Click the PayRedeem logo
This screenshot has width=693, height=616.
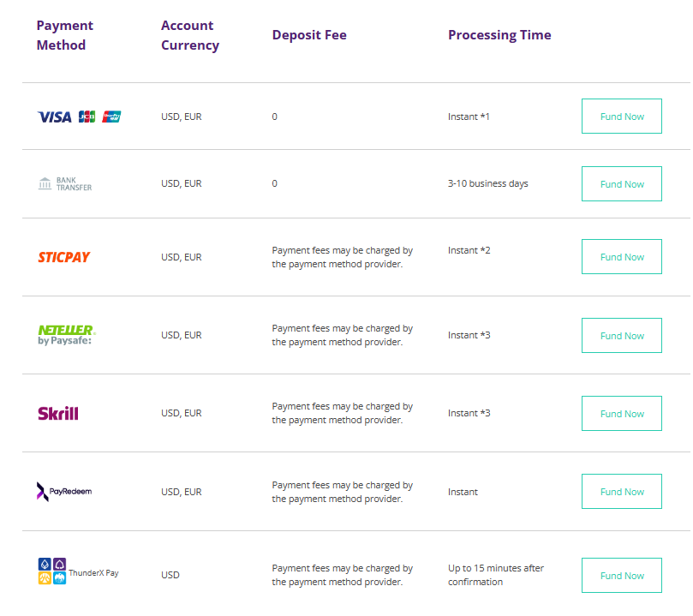tap(63, 492)
